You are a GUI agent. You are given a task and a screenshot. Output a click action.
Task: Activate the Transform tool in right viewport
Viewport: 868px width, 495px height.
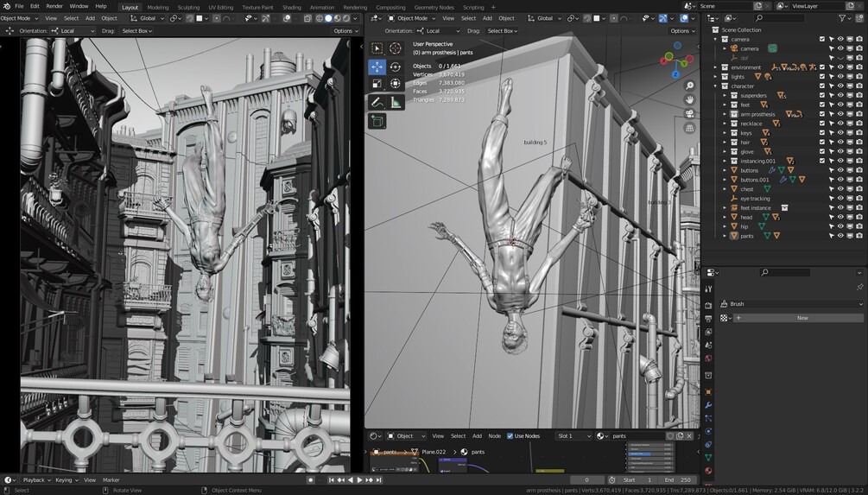click(x=396, y=84)
